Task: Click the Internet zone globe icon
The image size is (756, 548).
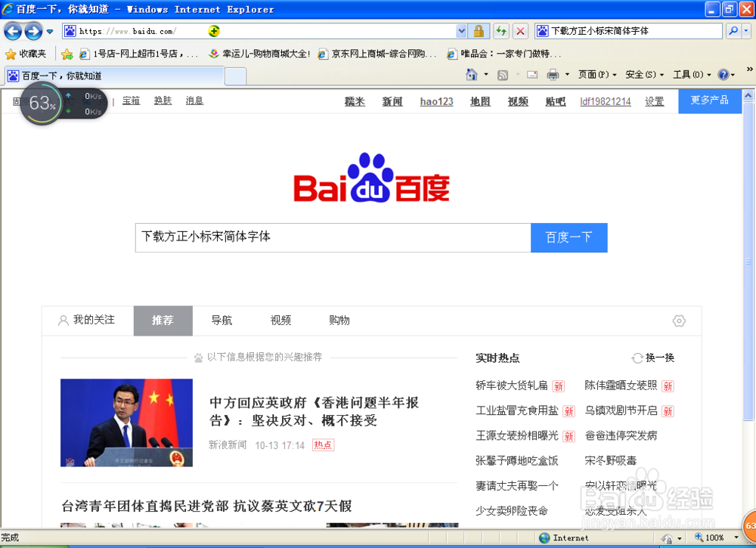Action: 544,538
